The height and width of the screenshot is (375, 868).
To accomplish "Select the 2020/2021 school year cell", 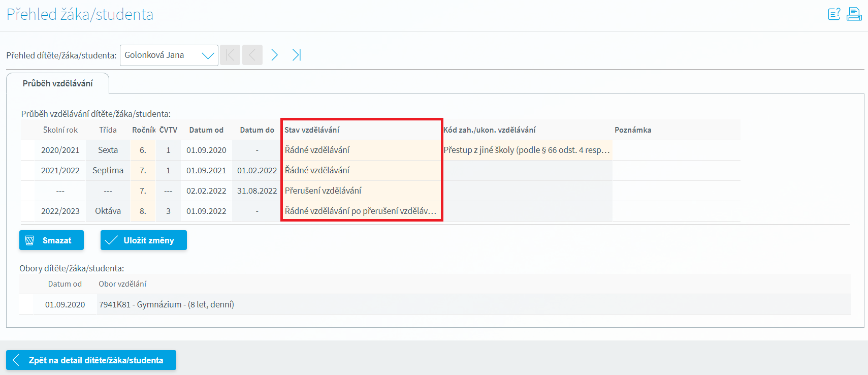I will (60, 150).
